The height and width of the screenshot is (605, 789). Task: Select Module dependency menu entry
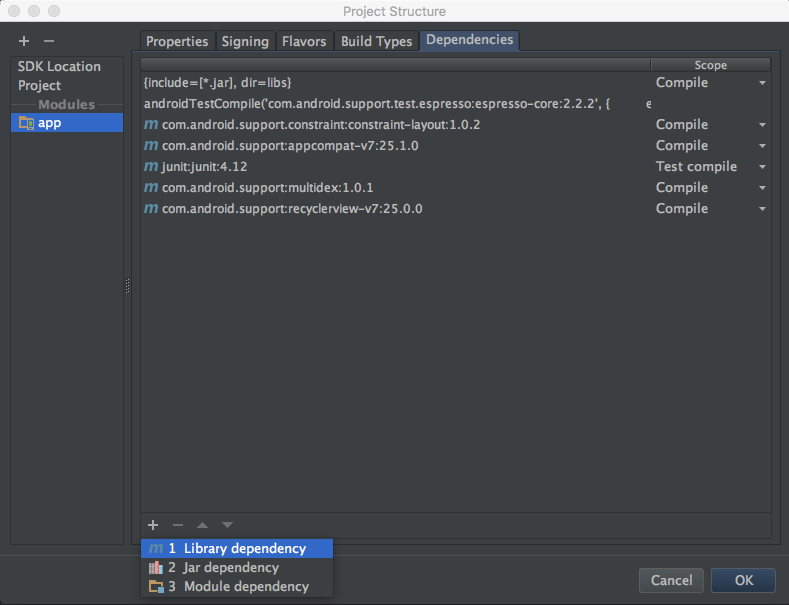coord(245,586)
